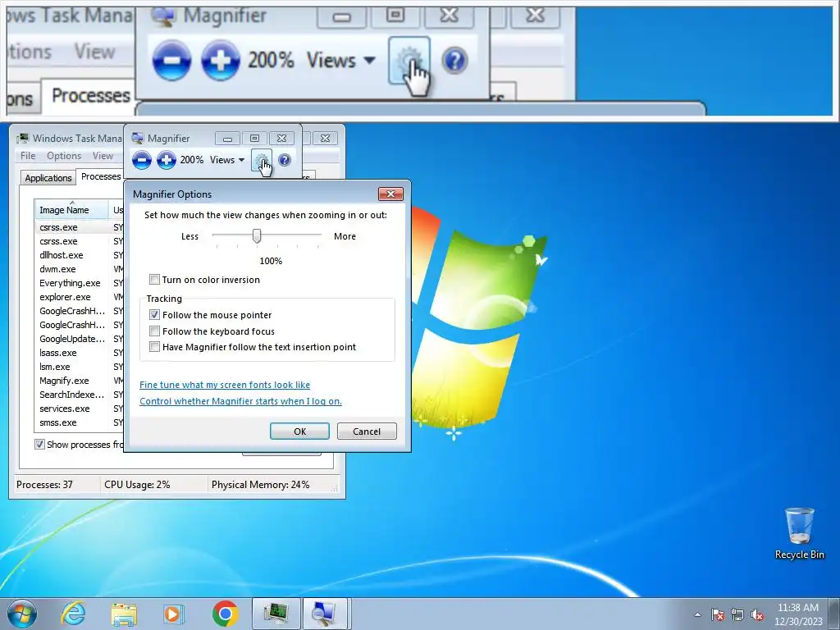This screenshot has height=630, width=840.
Task: Open Windows Explorer folder taskbar icon
Action: (x=124, y=614)
